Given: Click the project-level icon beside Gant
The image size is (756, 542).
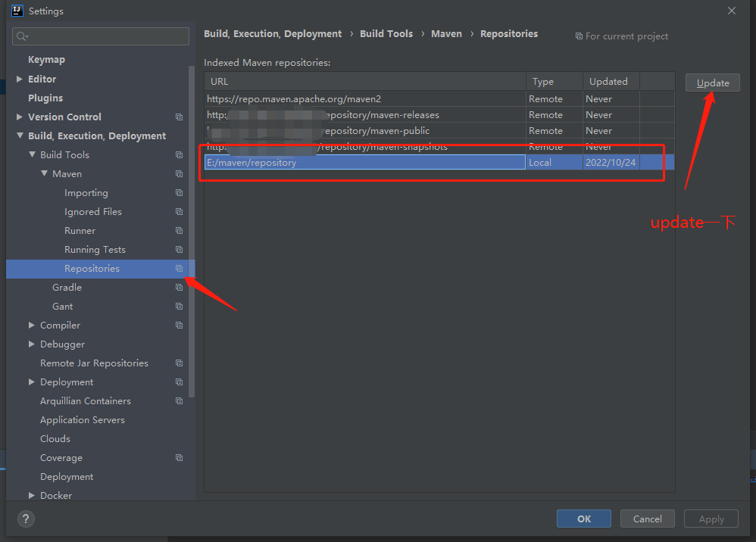Looking at the screenshot, I should point(179,307).
